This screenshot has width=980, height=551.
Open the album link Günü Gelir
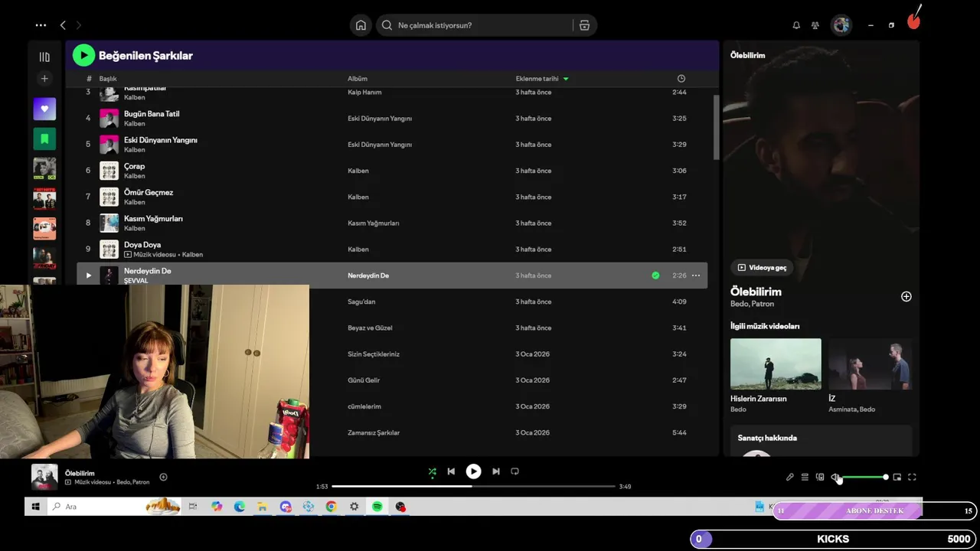(x=364, y=380)
